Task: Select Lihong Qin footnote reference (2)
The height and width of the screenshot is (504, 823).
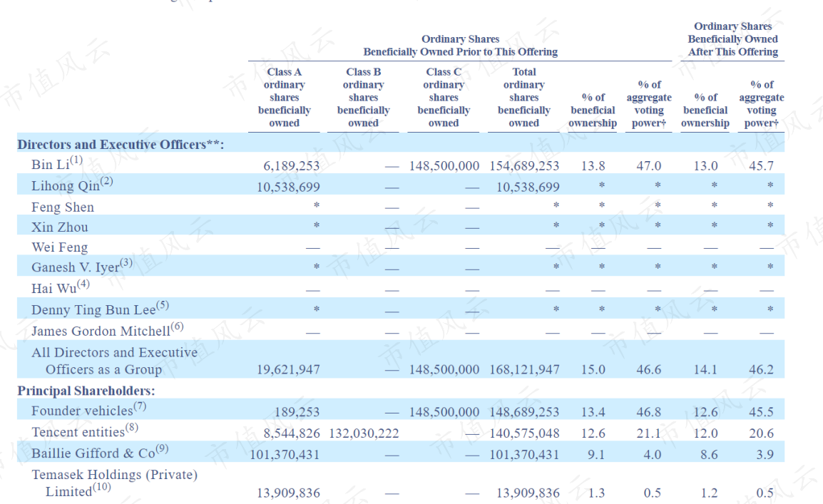Action: [106, 182]
